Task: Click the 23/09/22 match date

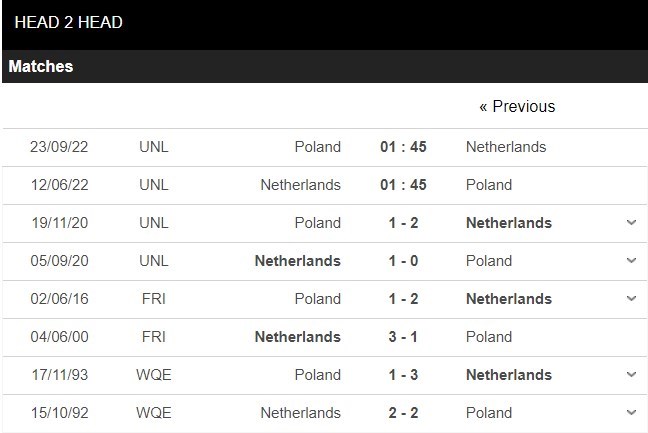Action: point(59,147)
